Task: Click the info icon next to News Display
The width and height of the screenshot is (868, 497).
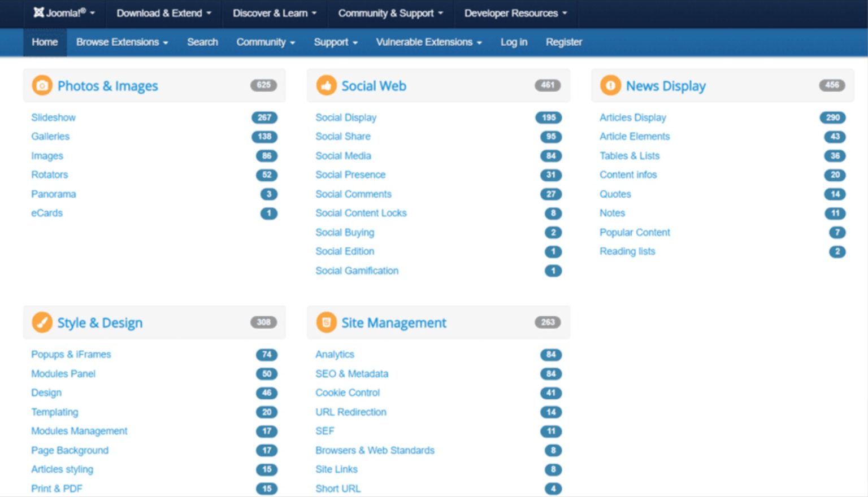Action: coord(610,85)
